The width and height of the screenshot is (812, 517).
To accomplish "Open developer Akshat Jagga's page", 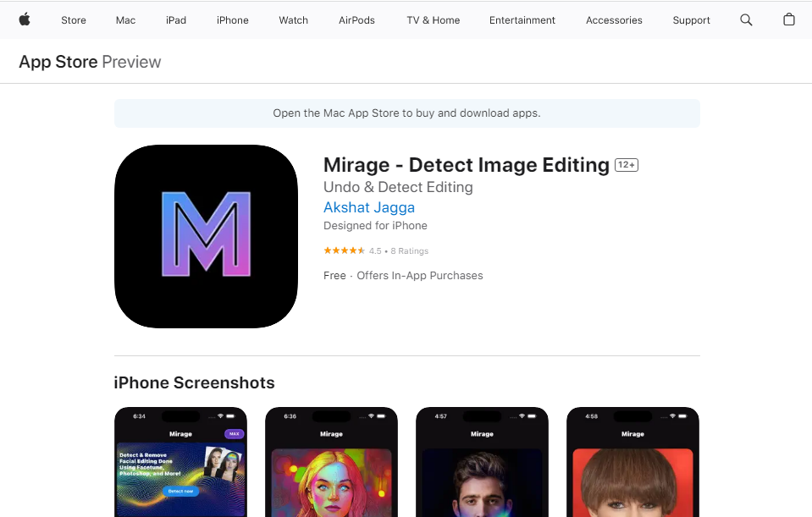I will [x=368, y=207].
